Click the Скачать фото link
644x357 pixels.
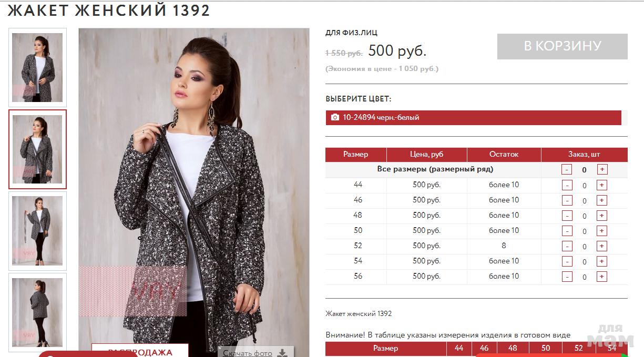(x=248, y=353)
